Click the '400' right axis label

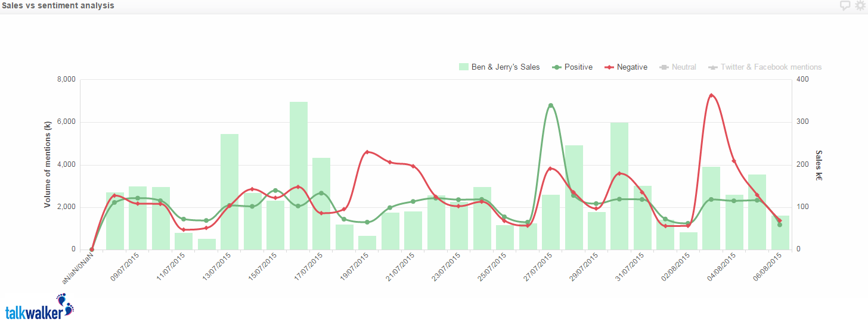click(x=801, y=80)
